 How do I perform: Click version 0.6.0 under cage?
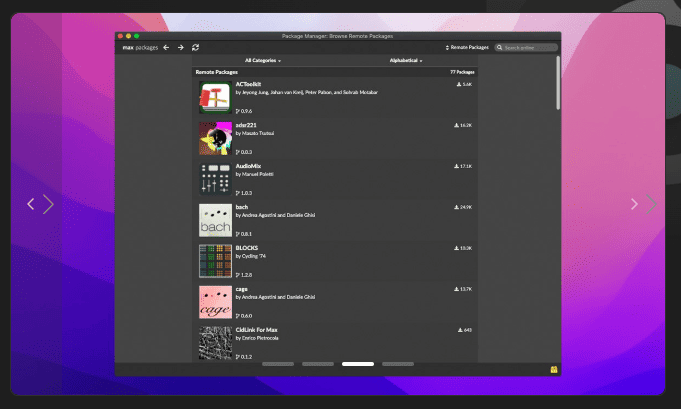point(244,316)
